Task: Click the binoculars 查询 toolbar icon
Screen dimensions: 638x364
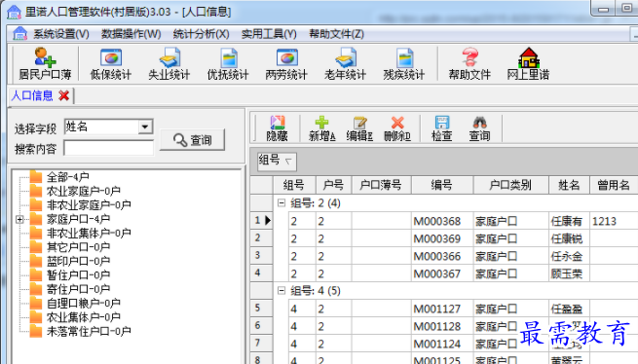Action: (480, 128)
